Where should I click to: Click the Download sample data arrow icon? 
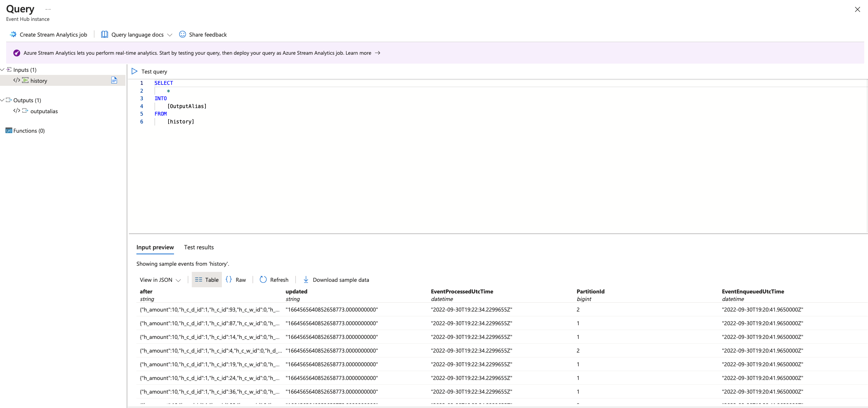click(x=306, y=280)
